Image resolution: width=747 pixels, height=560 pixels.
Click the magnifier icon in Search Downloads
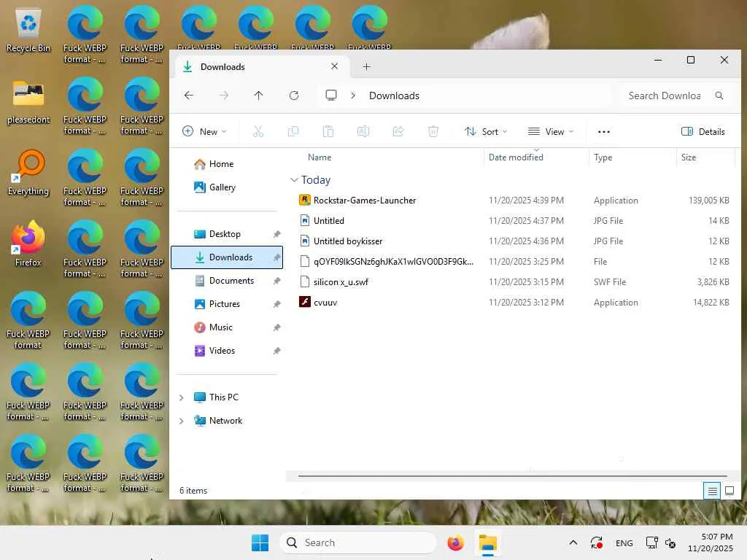pyautogui.click(x=719, y=96)
